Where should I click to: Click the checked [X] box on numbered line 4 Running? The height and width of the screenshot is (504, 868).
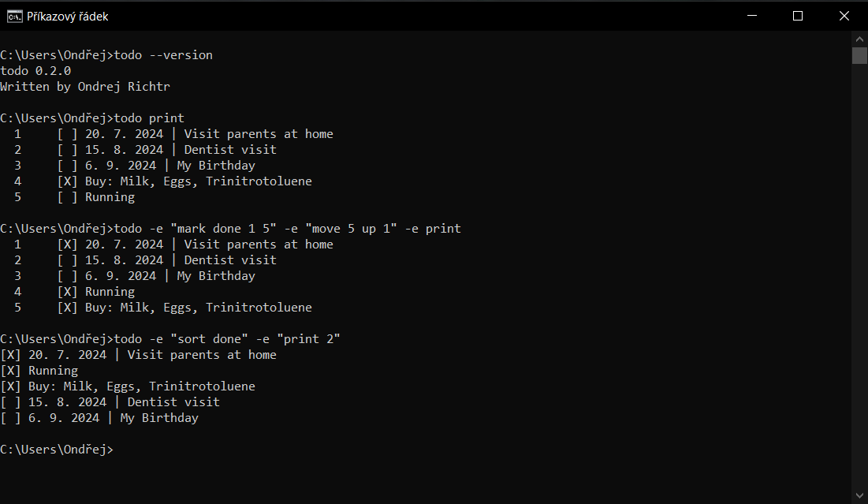(68, 292)
